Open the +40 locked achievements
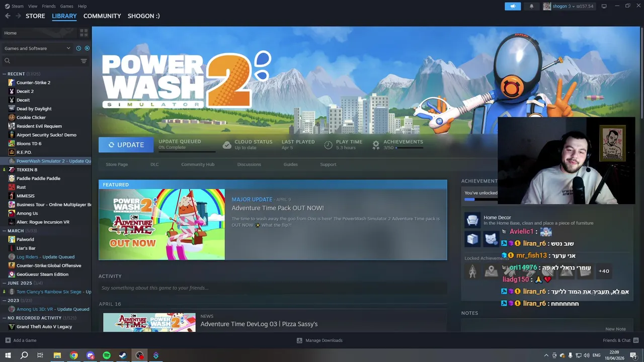The height and width of the screenshot is (362, 644). 604,271
